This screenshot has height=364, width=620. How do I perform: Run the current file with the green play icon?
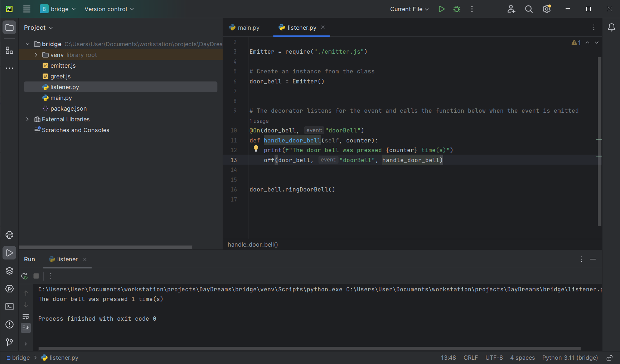[441, 9]
